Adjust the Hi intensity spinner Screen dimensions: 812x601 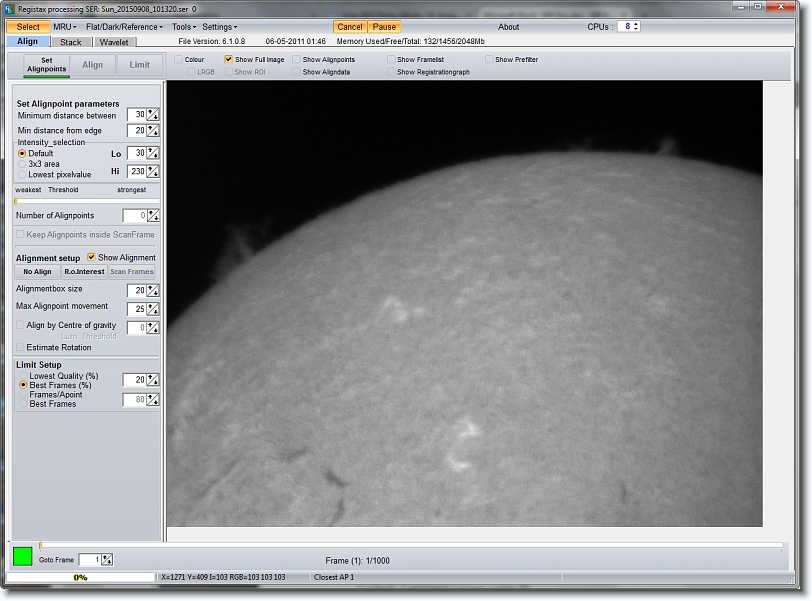tap(153, 171)
